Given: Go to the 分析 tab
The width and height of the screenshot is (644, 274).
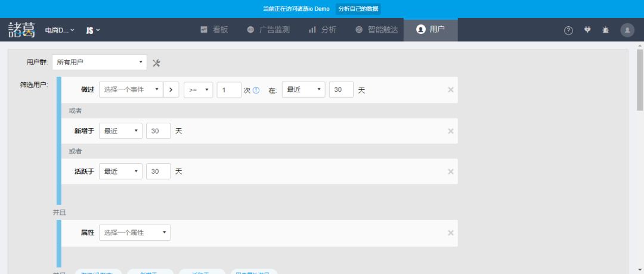Looking at the screenshot, I should pos(323,30).
